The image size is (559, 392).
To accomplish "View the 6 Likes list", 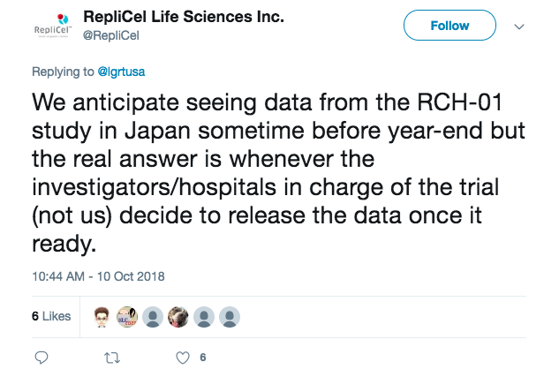I will [50, 316].
